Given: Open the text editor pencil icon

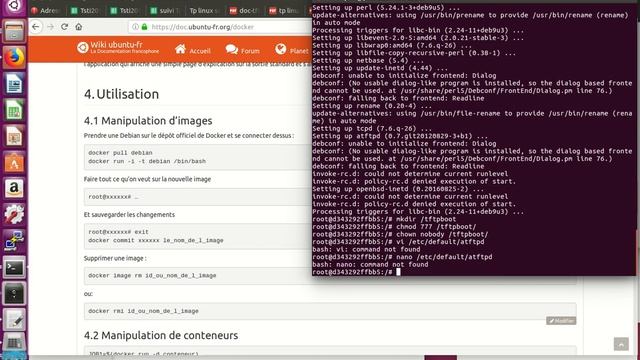Looking at the screenshot, I should (14, 320).
